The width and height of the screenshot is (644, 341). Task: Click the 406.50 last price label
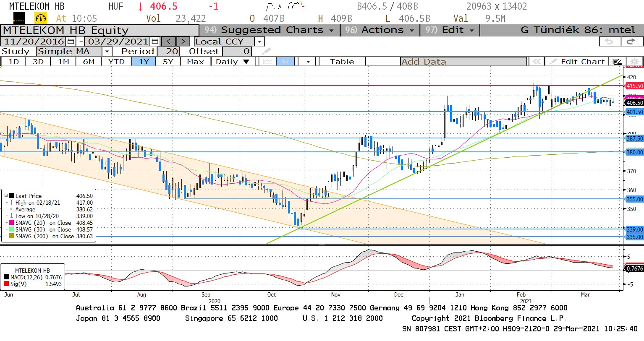coord(634,103)
